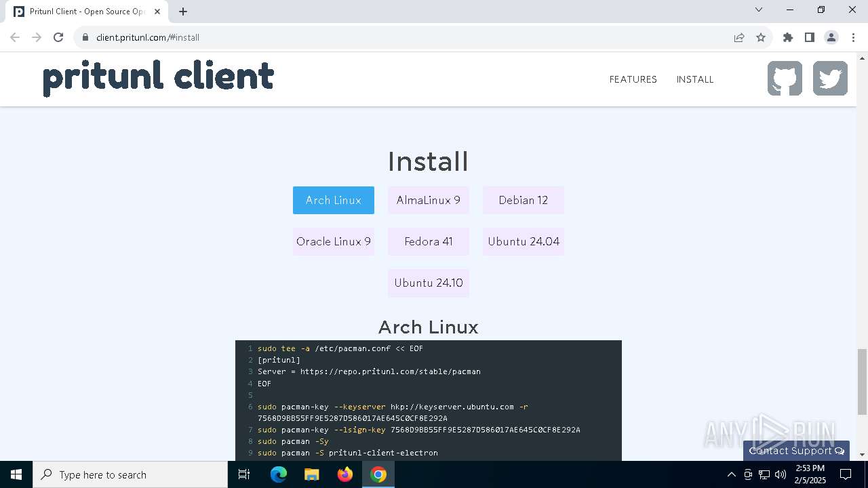Open the Chrome three-dot menu

(853, 37)
